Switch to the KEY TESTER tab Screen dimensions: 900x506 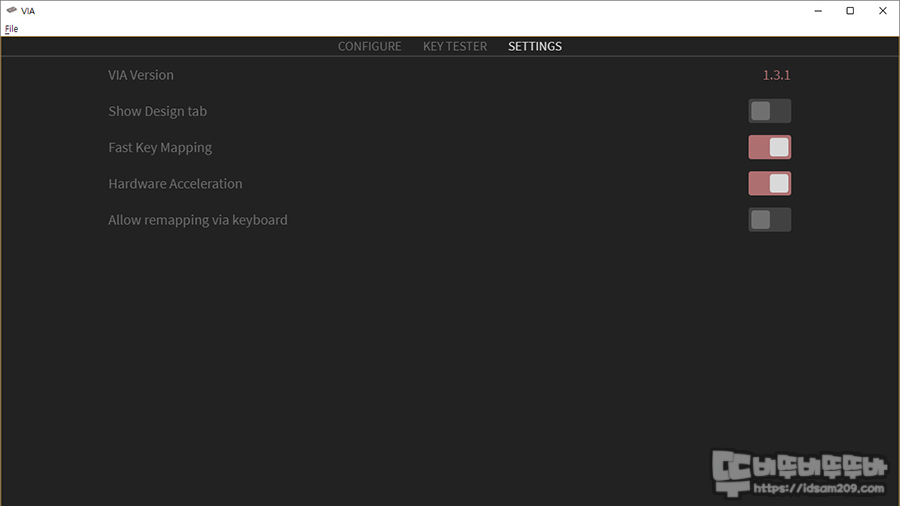pos(455,46)
